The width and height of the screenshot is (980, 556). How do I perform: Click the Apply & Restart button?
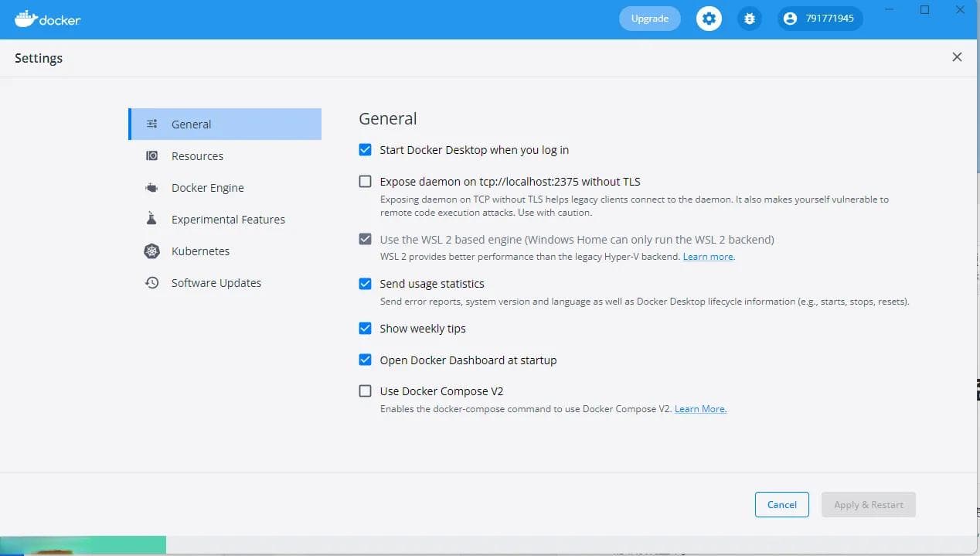point(869,504)
